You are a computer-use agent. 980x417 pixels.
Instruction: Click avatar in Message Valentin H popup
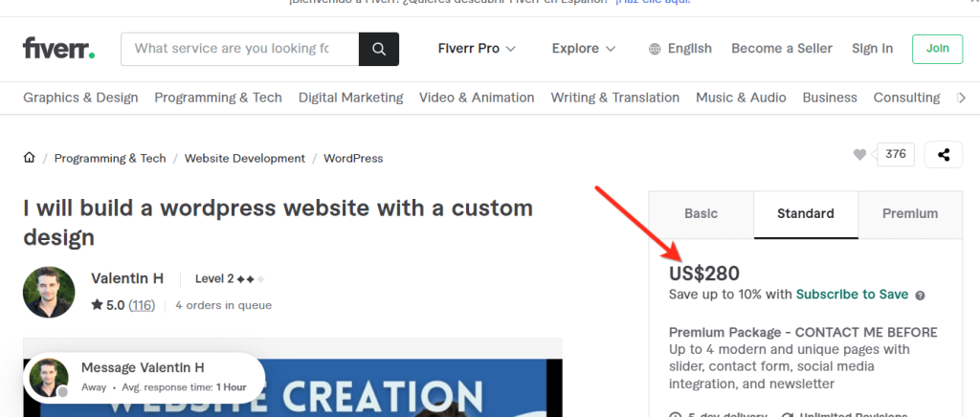tap(49, 378)
